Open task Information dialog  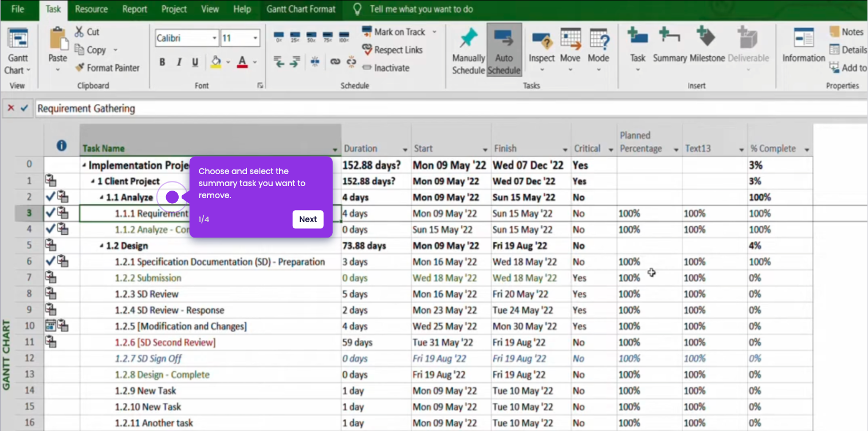(x=804, y=46)
